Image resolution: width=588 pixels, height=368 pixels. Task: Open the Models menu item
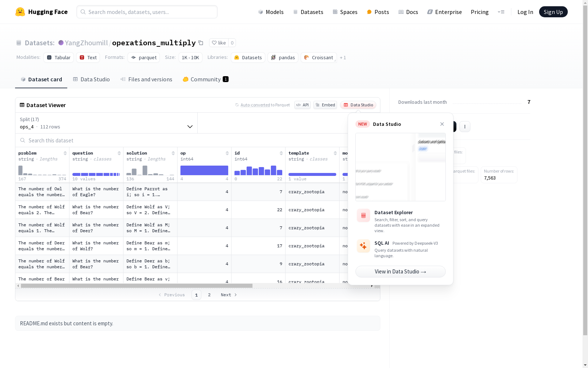[x=271, y=12]
